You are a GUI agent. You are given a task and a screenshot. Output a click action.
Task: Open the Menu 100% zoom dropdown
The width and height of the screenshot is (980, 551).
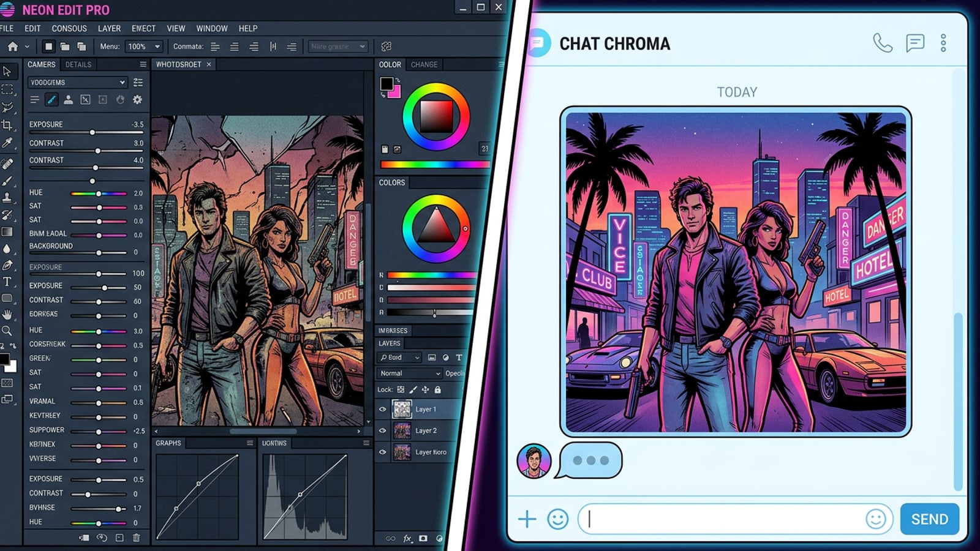coord(145,47)
